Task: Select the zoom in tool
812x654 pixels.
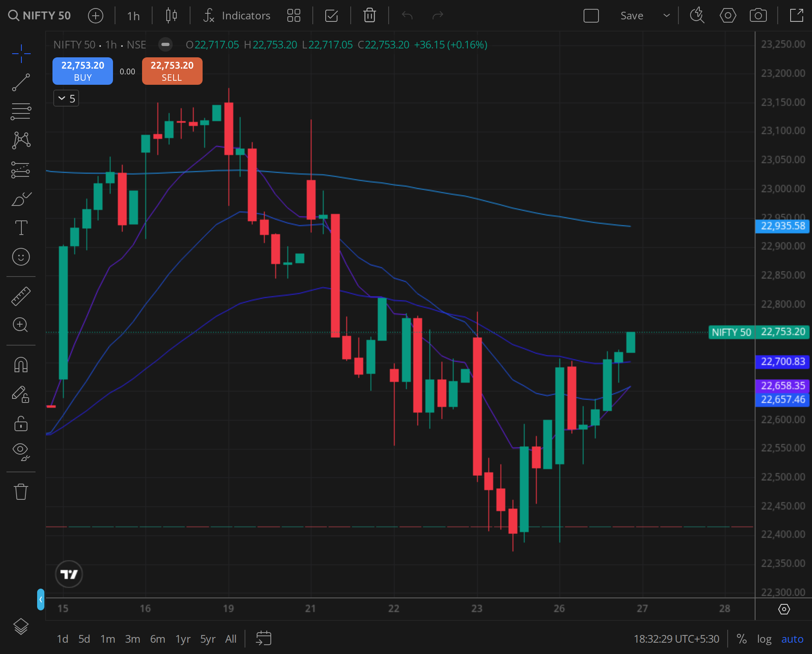Action: (21, 325)
